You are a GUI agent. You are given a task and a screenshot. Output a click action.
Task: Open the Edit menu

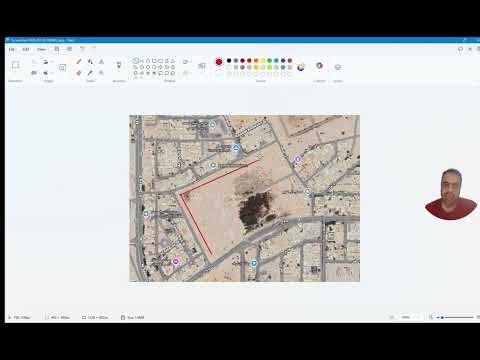[26, 49]
